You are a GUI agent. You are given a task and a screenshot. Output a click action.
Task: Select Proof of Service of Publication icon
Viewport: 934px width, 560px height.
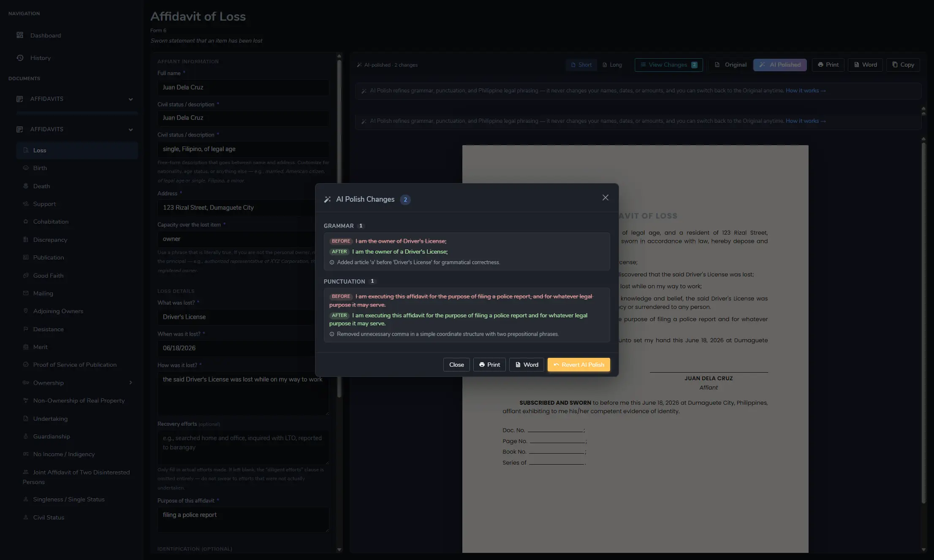tap(26, 365)
